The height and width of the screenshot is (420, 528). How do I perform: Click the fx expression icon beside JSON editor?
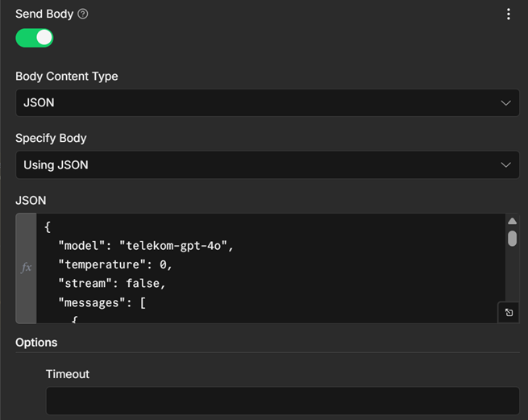(26, 268)
